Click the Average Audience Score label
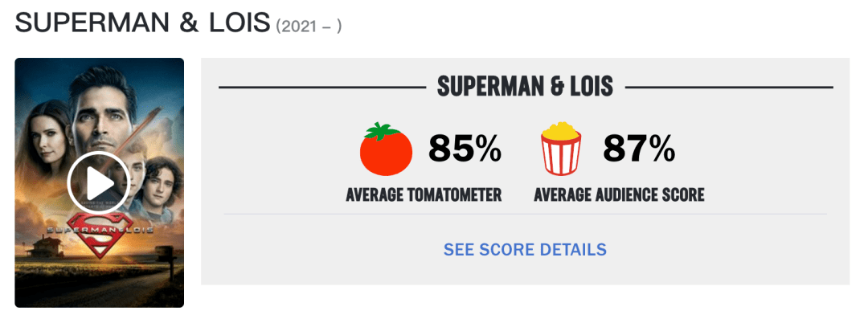Screen dimensions: 868x319 [619, 195]
